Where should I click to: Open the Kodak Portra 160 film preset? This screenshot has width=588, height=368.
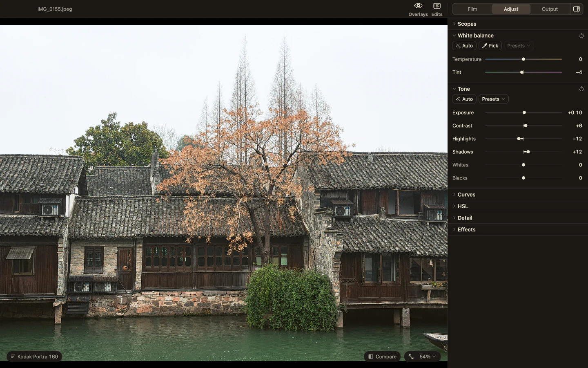[x=34, y=357]
